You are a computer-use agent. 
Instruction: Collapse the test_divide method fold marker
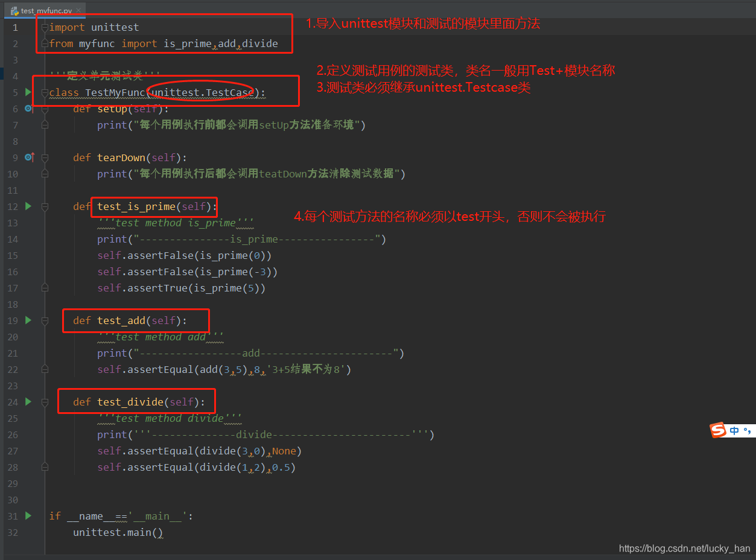click(x=45, y=402)
